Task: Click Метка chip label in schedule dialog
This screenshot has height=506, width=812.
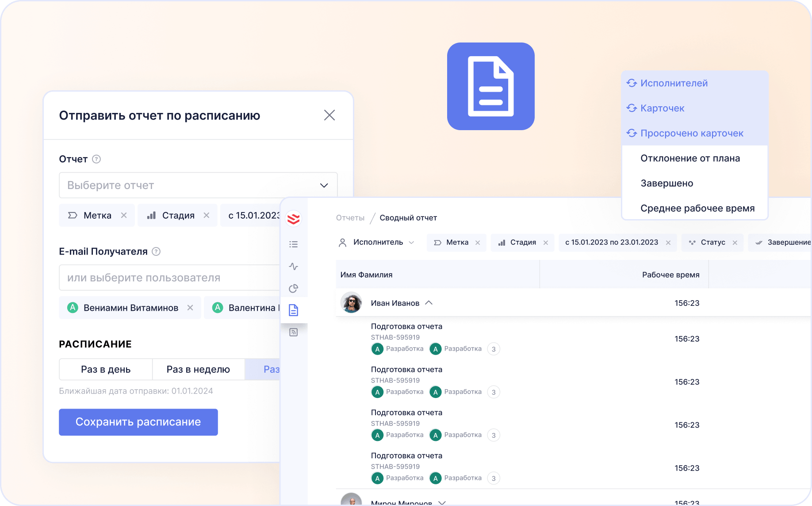Action: (x=97, y=216)
